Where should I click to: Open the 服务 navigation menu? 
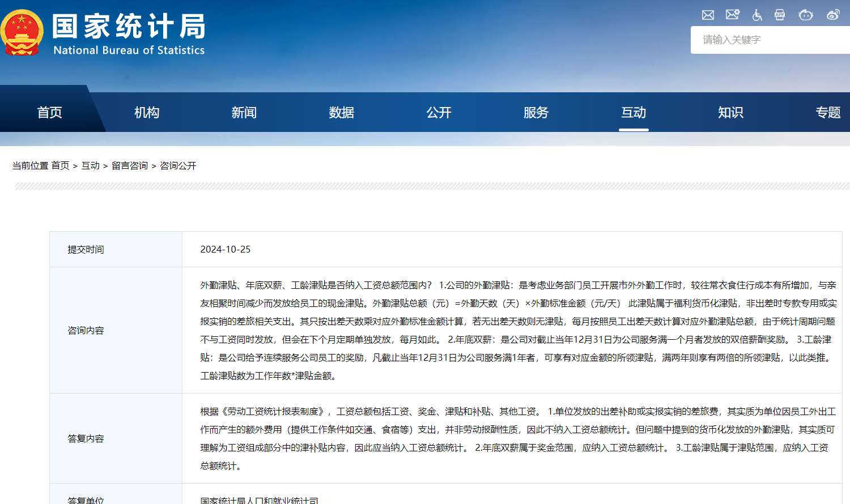pyautogui.click(x=536, y=112)
